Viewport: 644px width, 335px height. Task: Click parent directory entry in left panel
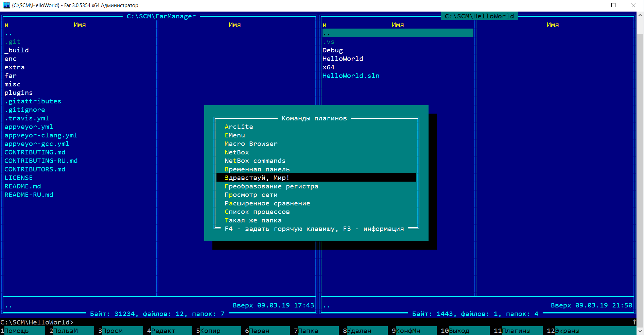point(8,33)
